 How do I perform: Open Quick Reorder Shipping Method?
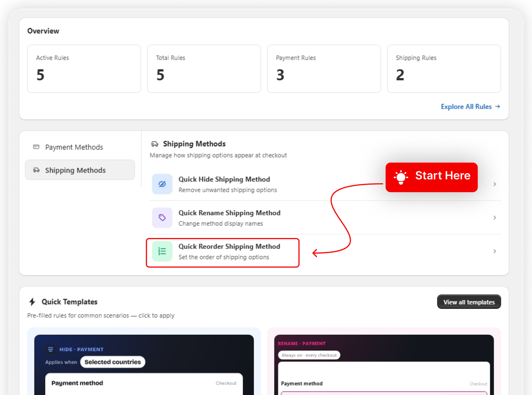click(x=325, y=251)
